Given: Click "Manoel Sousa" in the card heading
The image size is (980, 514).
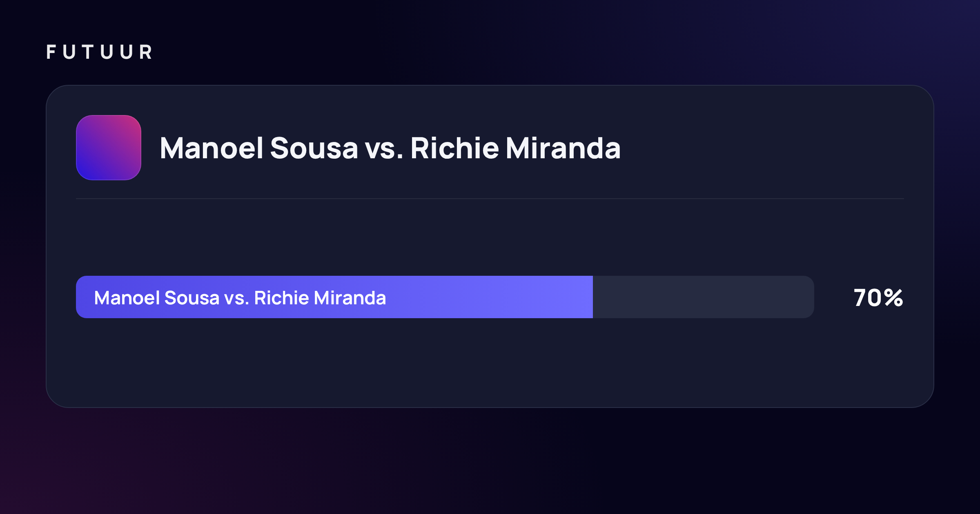Looking at the screenshot, I should (x=259, y=148).
